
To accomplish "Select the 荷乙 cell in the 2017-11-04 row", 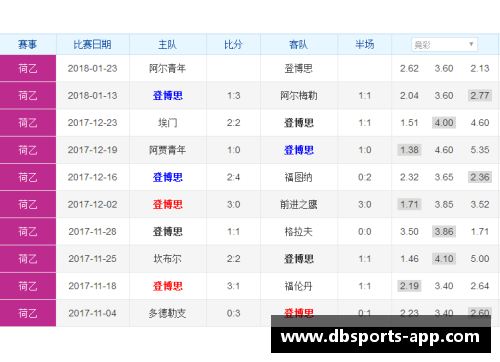I will pos(28,313).
